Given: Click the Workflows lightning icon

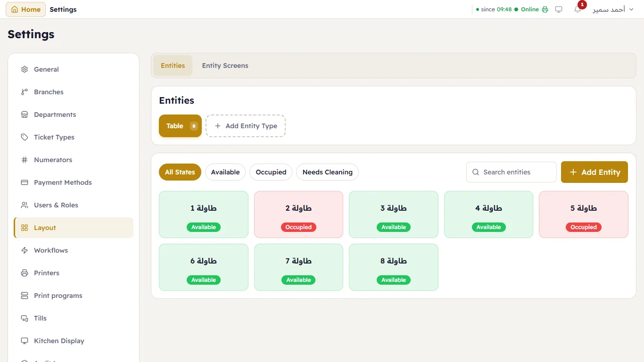Looking at the screenshot, I should click(x=25, y=250).
